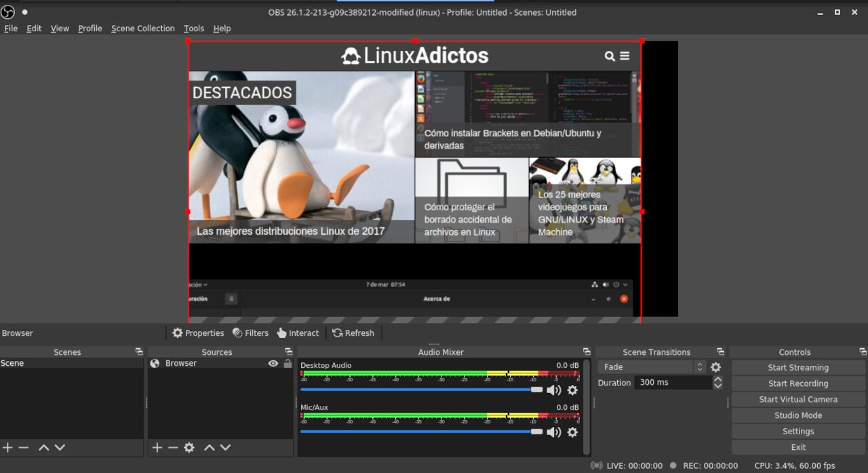Open the Edit menu
The image size is (868, 473).
(x=34, y=29)
